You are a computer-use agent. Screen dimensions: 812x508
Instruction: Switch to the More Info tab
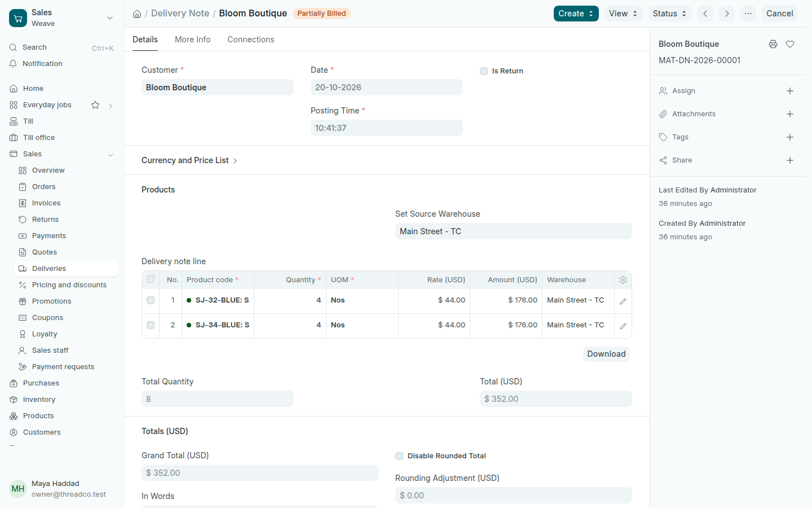coord(192,40)
